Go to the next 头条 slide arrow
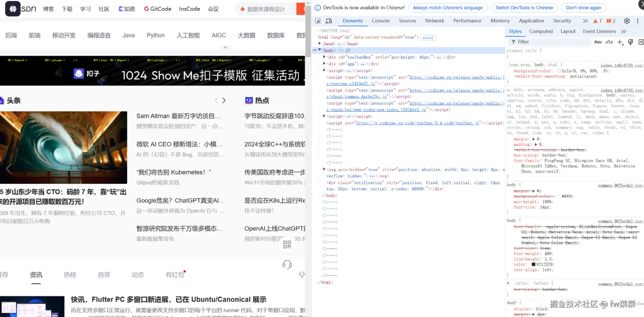Viewport: 644px width, 317px height. click(x=224, y=101)
